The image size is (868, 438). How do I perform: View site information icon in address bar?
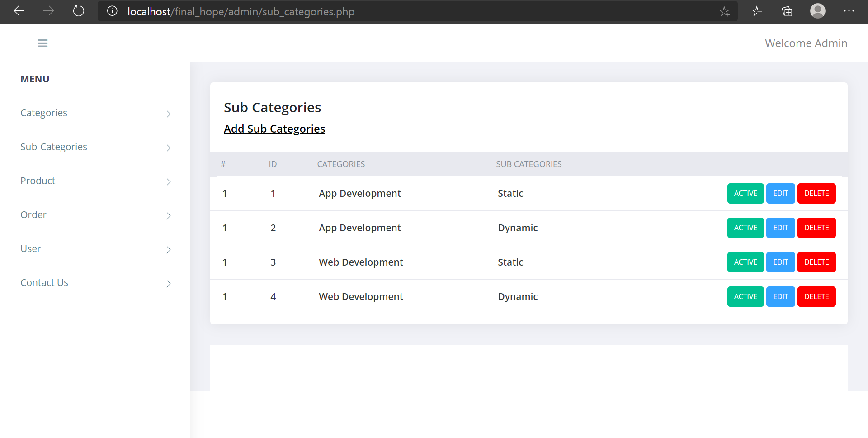(x=112, y=11)
